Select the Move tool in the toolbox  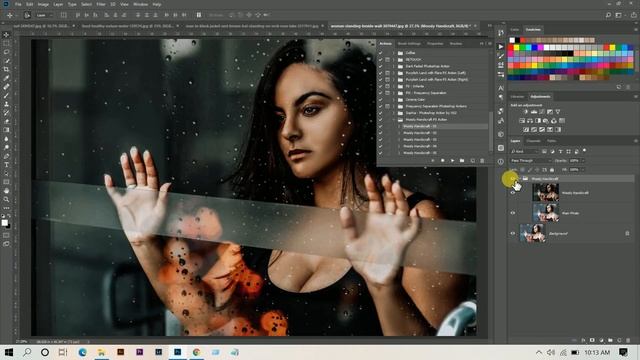coord(6,35)
